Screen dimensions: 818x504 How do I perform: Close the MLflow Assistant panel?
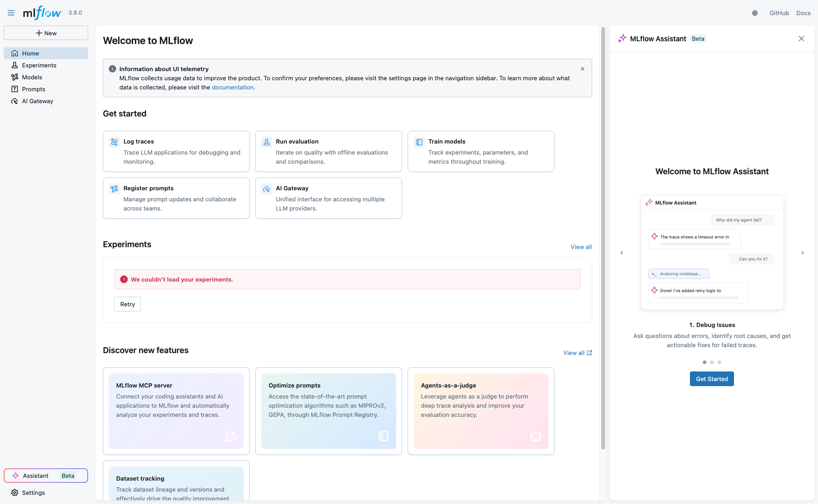(x=801, y=39)
